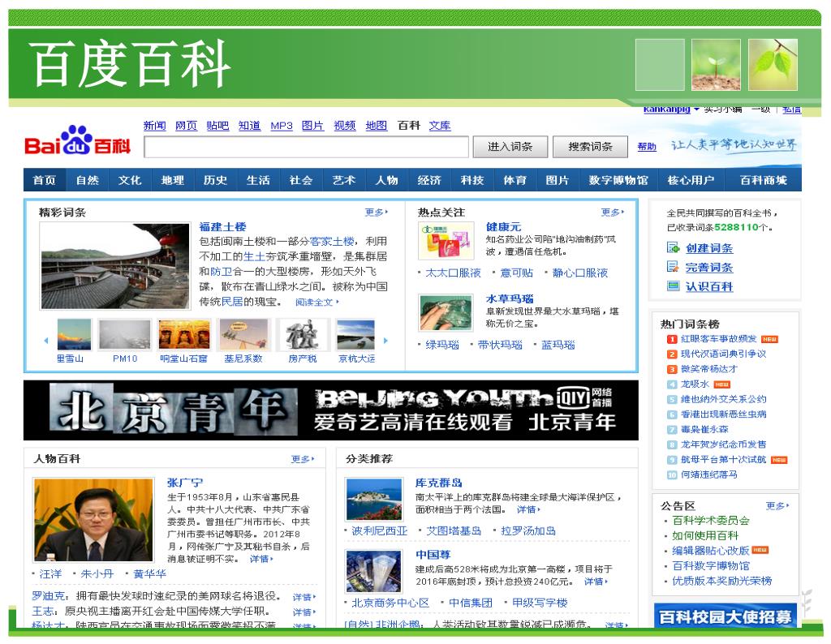
Task: Open the 帮助 link
Action: click(x=647, y=147)
